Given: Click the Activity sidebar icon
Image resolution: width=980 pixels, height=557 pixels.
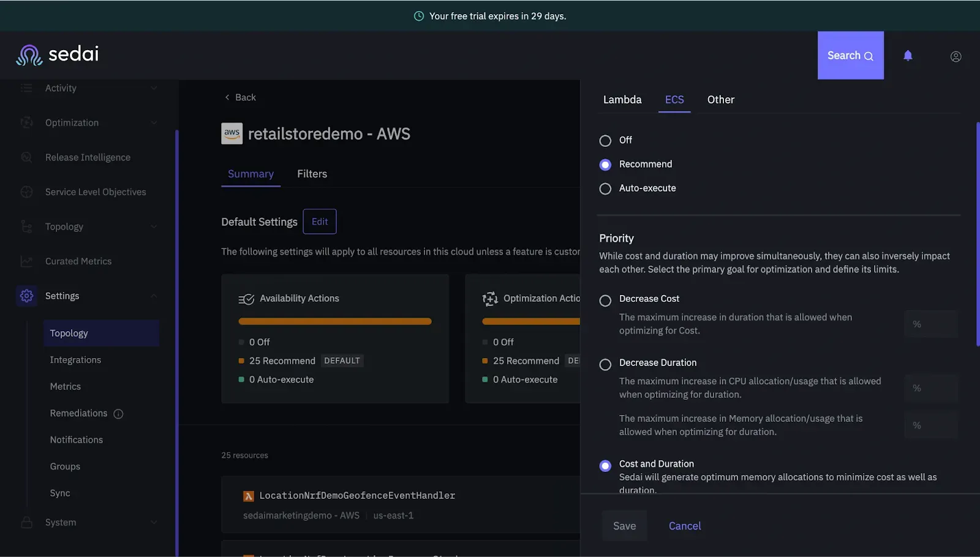Looking at the screenshot, I should (x=26, y=88).
